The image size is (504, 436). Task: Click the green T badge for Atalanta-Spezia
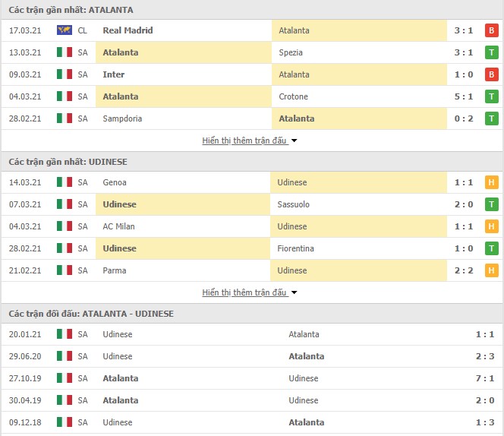[x=491, y=52]
